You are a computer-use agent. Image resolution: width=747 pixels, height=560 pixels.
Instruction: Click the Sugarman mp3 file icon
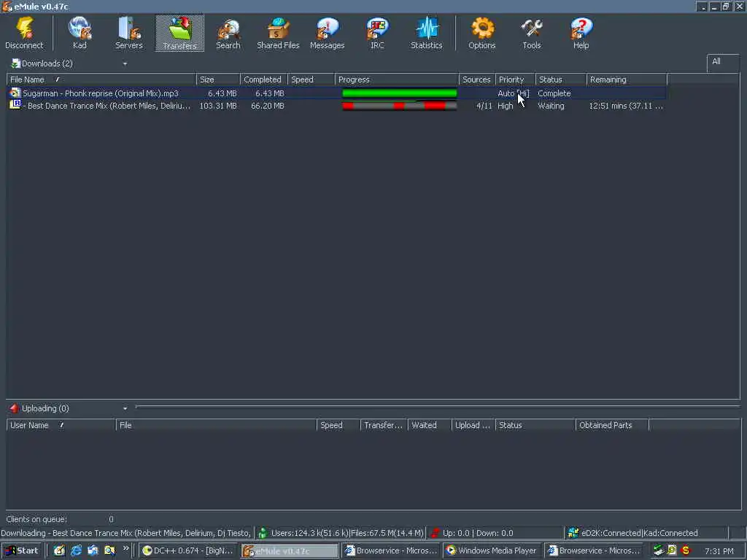15,93
